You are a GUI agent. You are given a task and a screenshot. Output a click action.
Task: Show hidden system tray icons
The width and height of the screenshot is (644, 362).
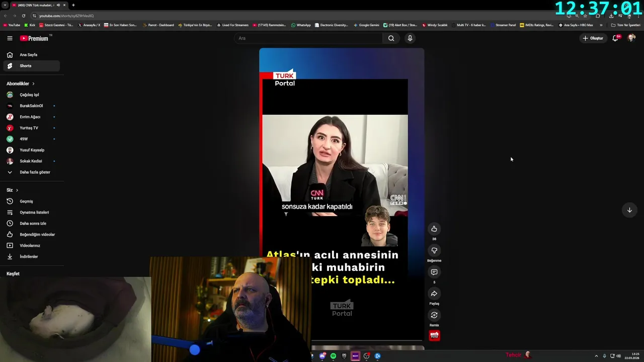[x=596, y=356]
